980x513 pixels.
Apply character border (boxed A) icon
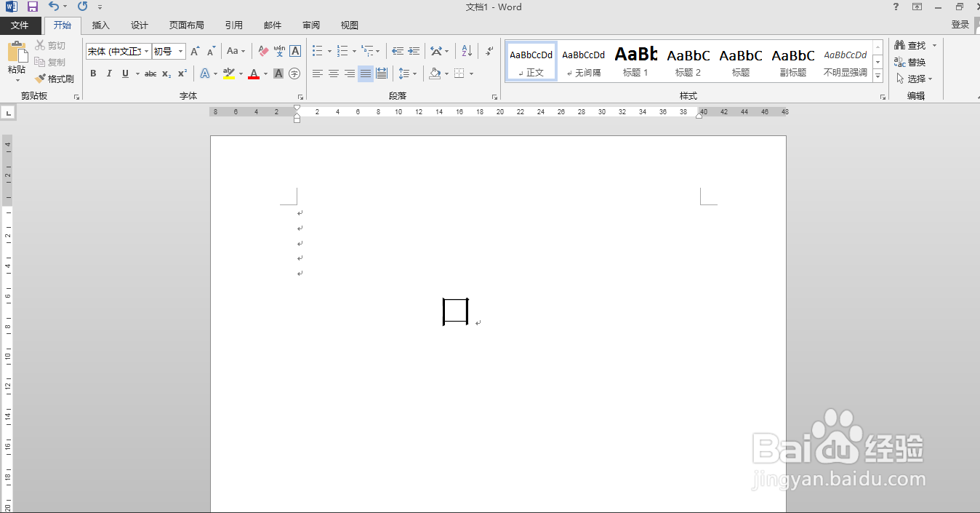[295, 52]
